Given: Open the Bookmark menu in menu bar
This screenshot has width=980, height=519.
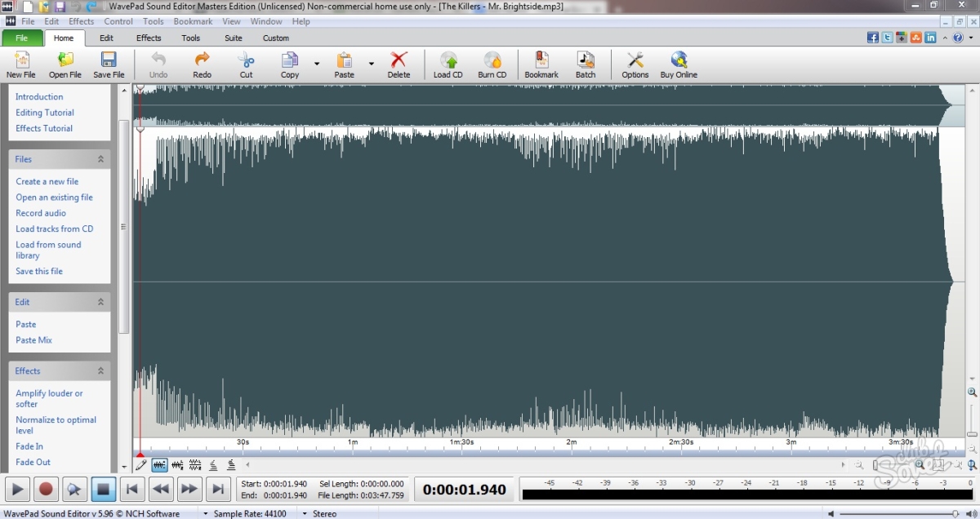Looking at the screenshot, I should 193,21.
